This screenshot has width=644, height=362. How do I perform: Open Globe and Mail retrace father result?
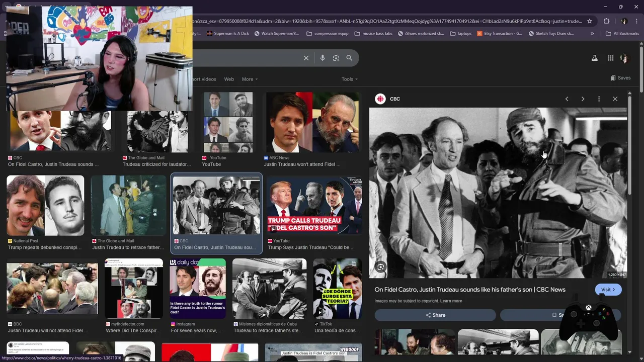[128, 213]
